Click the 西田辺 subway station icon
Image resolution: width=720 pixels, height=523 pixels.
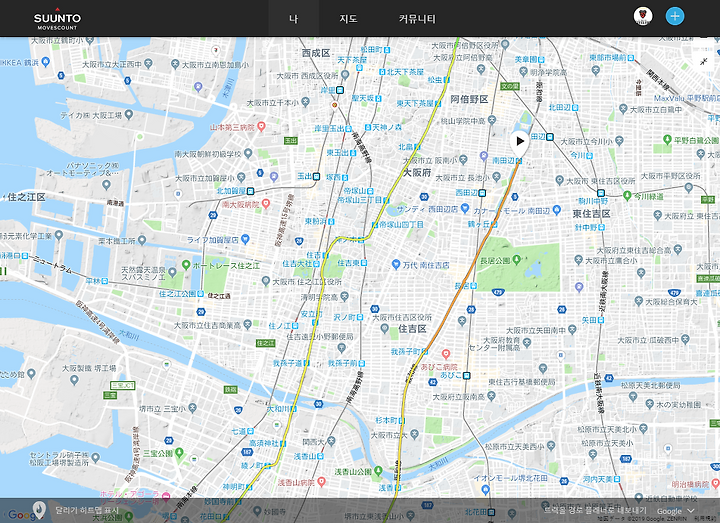pos(482,193)
